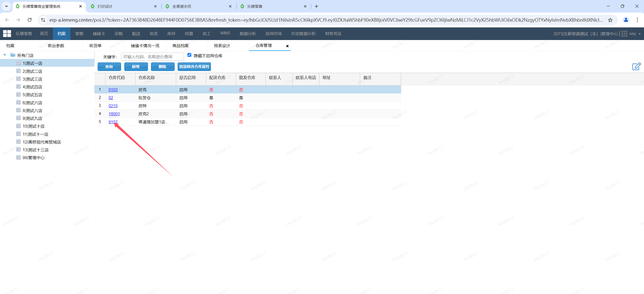This screenshot has height=294, width=644.
Task: Open the 库存 menu
Action: (171, 34)
